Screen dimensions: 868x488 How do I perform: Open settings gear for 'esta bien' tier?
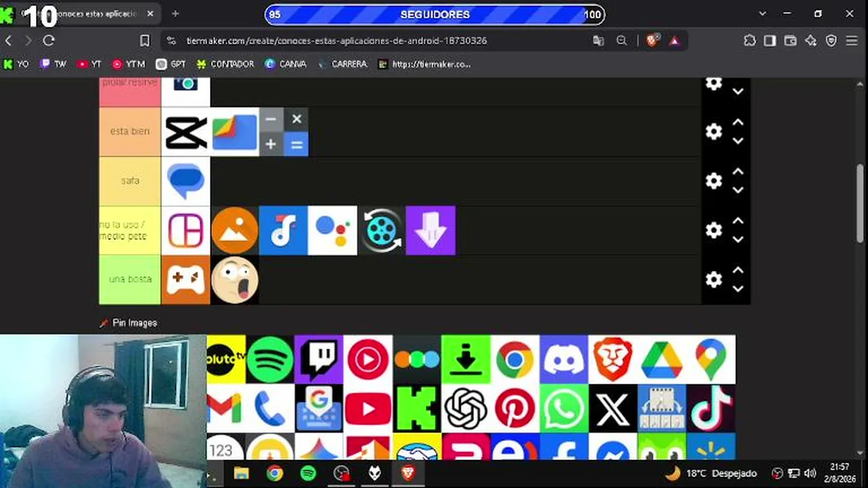point(713,131)
